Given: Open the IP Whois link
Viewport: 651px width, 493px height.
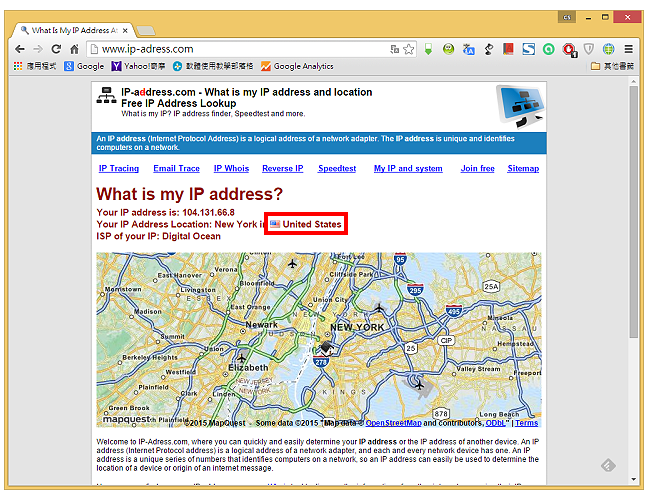Looking at the screenshot, I should [231, 168].
